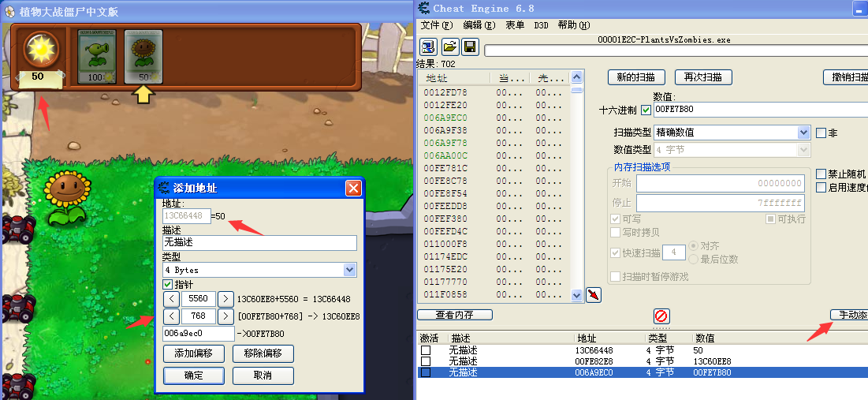
Task: Click the floppy disk save icon
Action: tap(470, 47)
